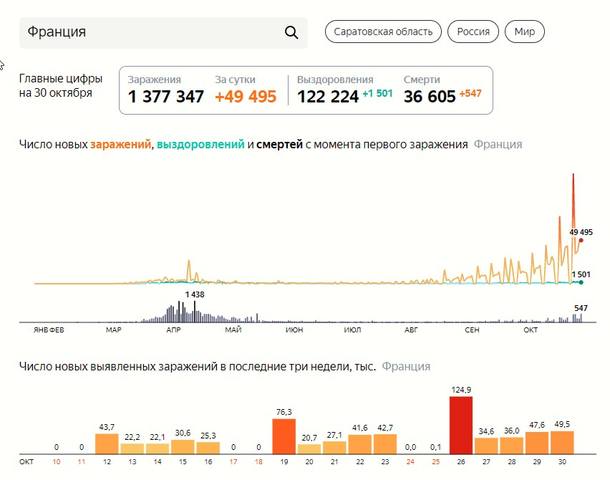Click the Заражения total 1 377 347
610x480 pixels.
[x=166, y=97]
